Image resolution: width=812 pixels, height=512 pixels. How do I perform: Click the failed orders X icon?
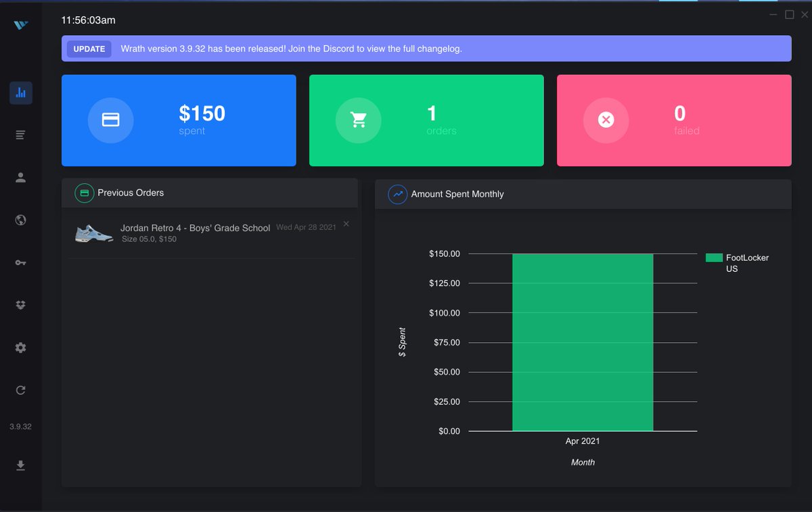pos(606,120)
